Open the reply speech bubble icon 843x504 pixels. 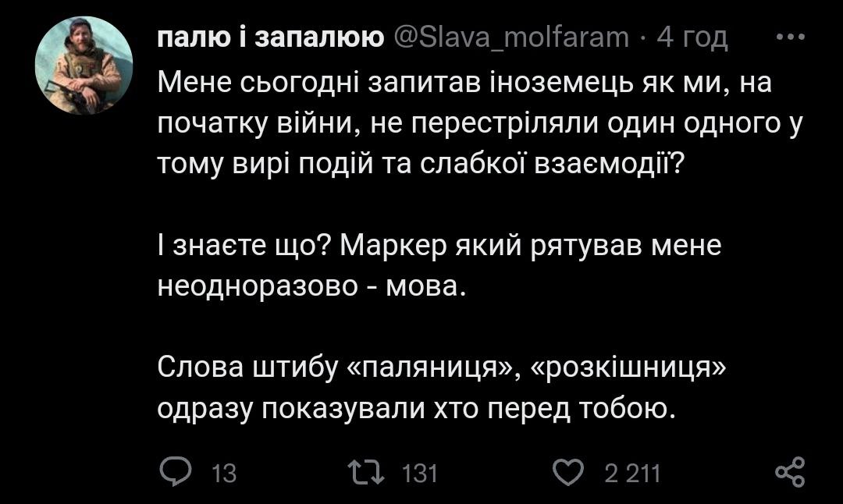(173, 472)
